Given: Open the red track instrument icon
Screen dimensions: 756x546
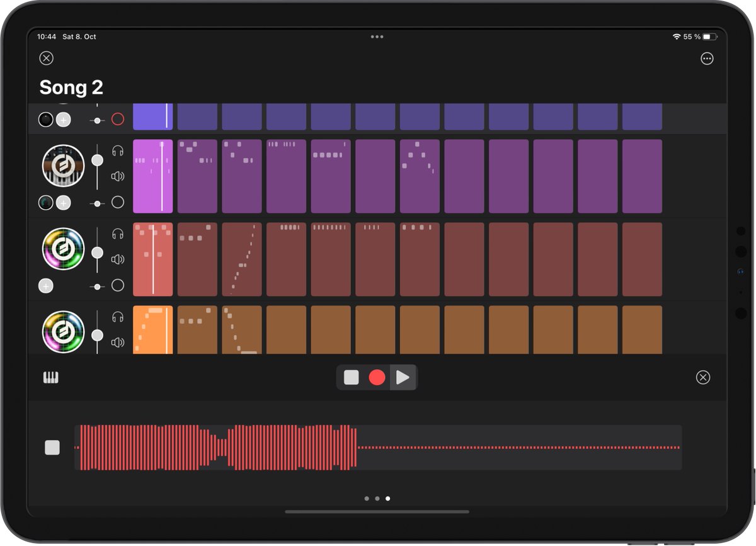Looking at the screenshot, I should click(63, 249).
